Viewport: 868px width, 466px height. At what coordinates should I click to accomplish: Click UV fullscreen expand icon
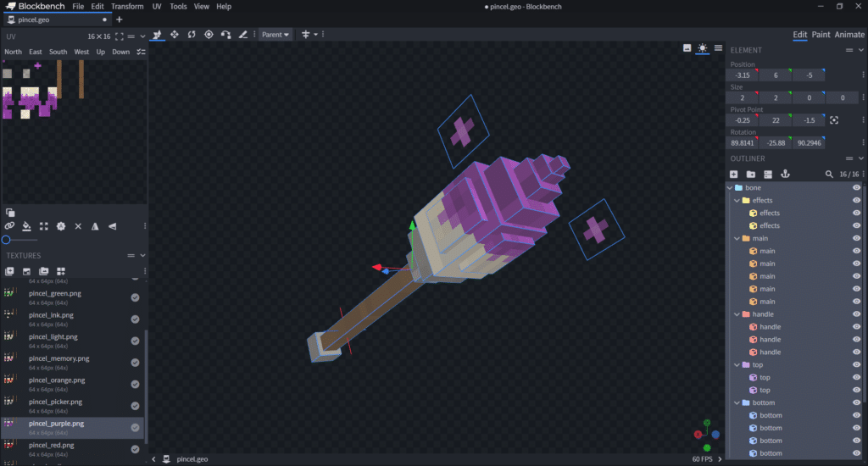coord(119,36)
